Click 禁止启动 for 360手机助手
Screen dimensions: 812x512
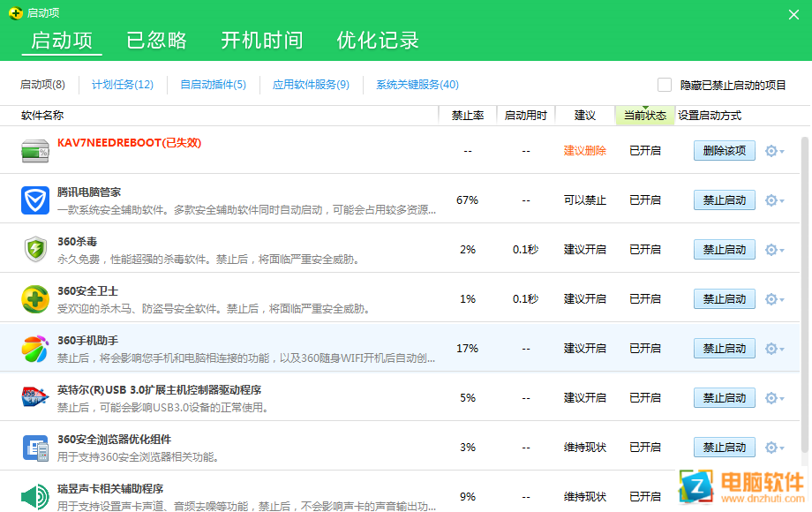(724, 349)
